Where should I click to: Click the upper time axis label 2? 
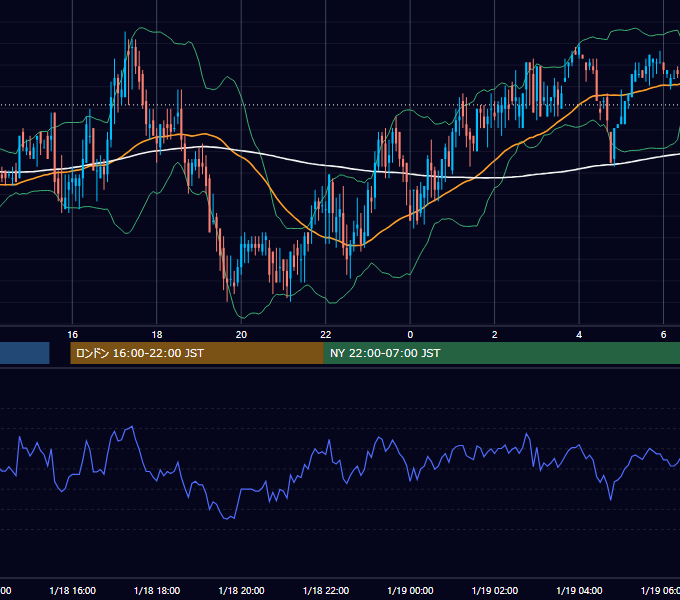494,335
